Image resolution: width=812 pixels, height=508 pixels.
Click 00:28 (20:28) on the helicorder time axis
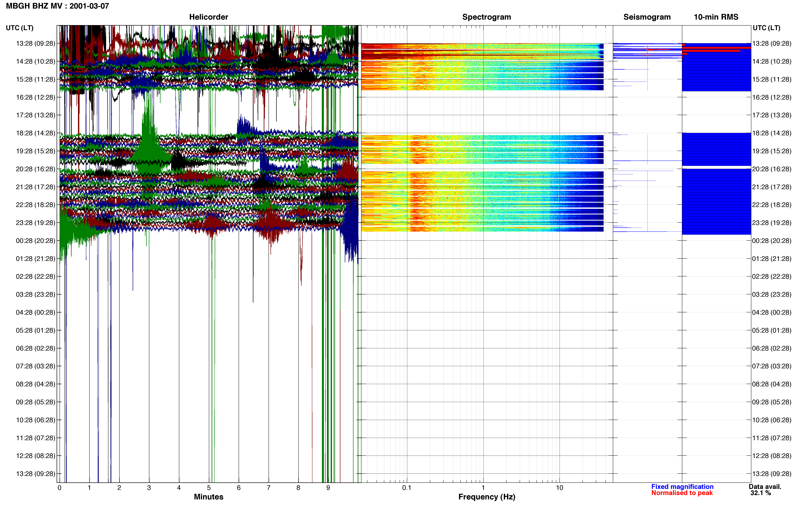pyautogui.click(x=36, y=240)
